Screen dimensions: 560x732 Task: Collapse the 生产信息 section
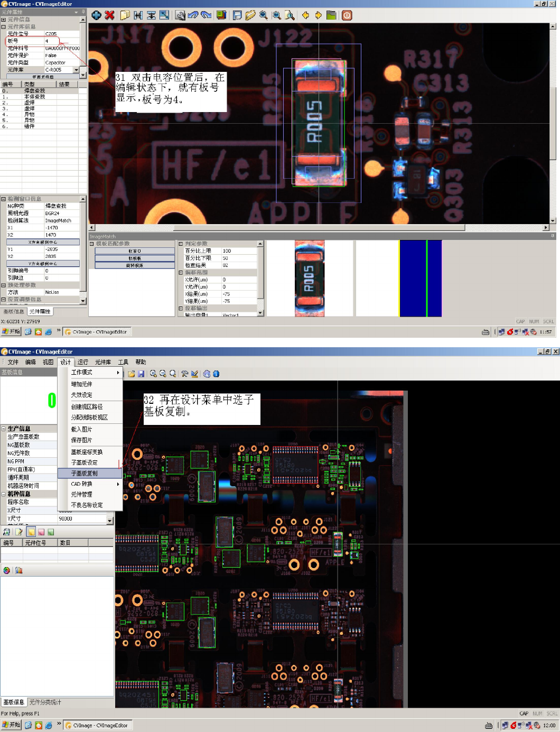pyautogui.click(x=4, y=429)
